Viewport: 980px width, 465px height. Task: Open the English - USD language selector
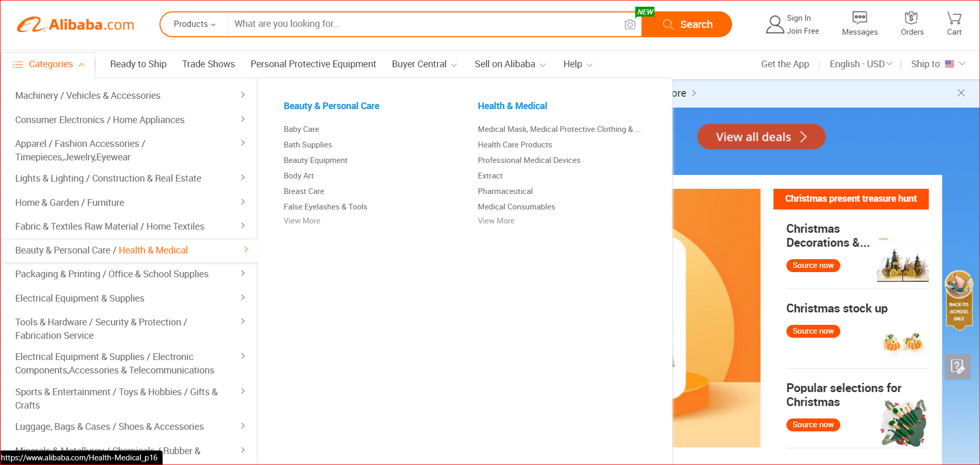(860, 64)
